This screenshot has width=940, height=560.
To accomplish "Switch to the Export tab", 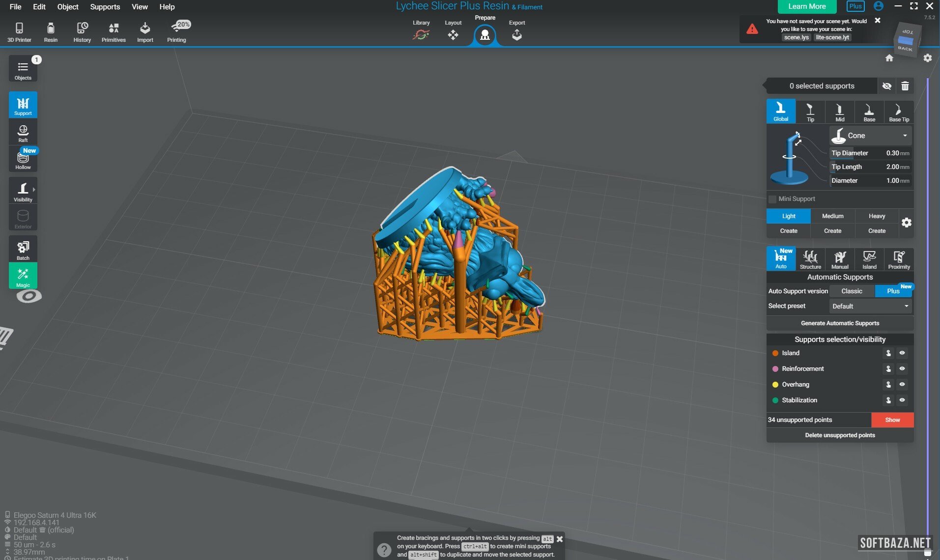I will pos(516,31).
